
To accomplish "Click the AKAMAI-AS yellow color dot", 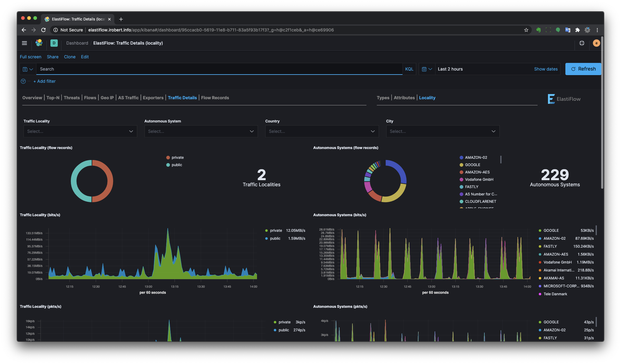I will point(540,278).
